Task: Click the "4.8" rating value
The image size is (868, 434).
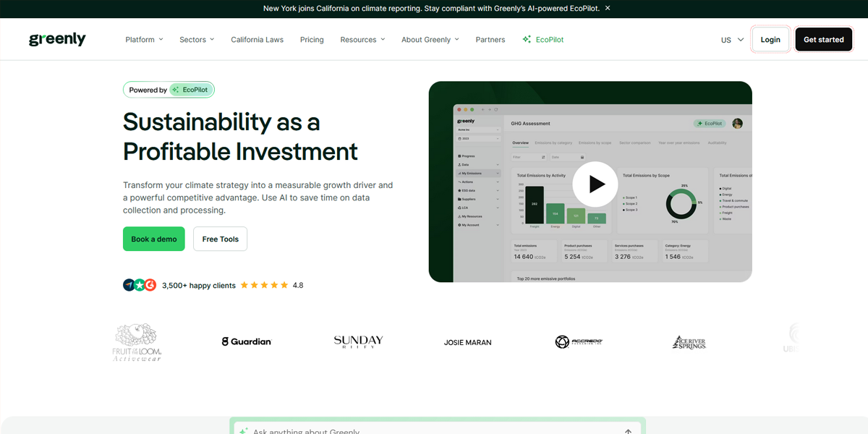Action: pos(298,286)
